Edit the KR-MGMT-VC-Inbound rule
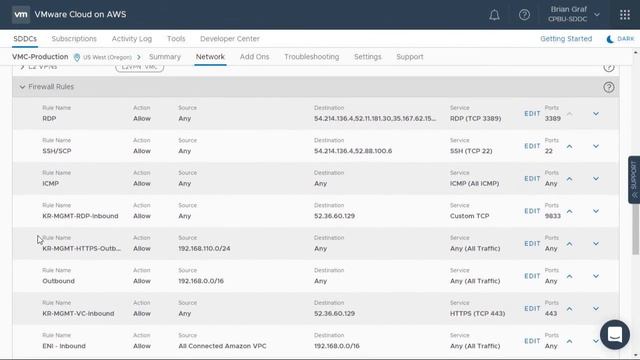This screenshot has width=640, height=360. (x=532, y=309)
